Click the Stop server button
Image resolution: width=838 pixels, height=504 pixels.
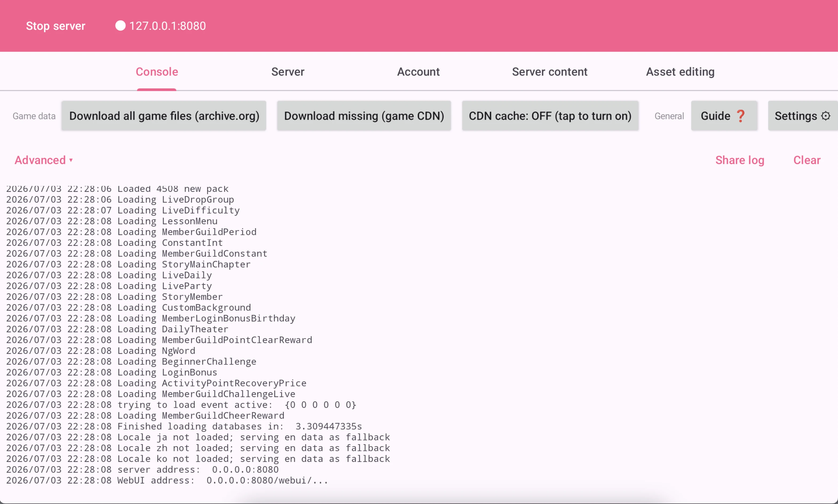point(56,26)
